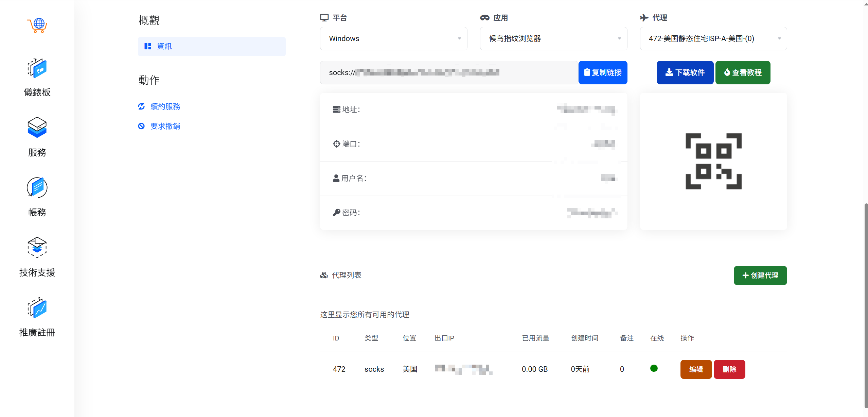Open the 服務 services icon
868x417 pixels.
tap(37, 127)
